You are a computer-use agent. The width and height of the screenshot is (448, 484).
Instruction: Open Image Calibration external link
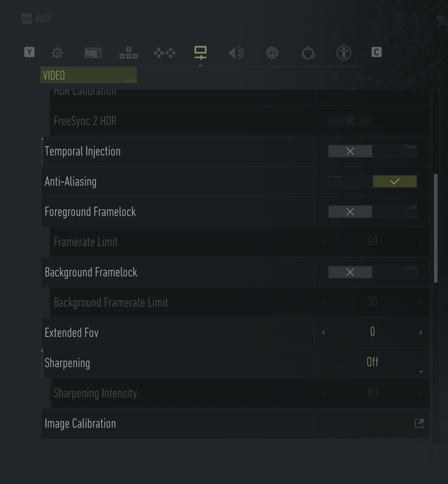pos(419,423)
